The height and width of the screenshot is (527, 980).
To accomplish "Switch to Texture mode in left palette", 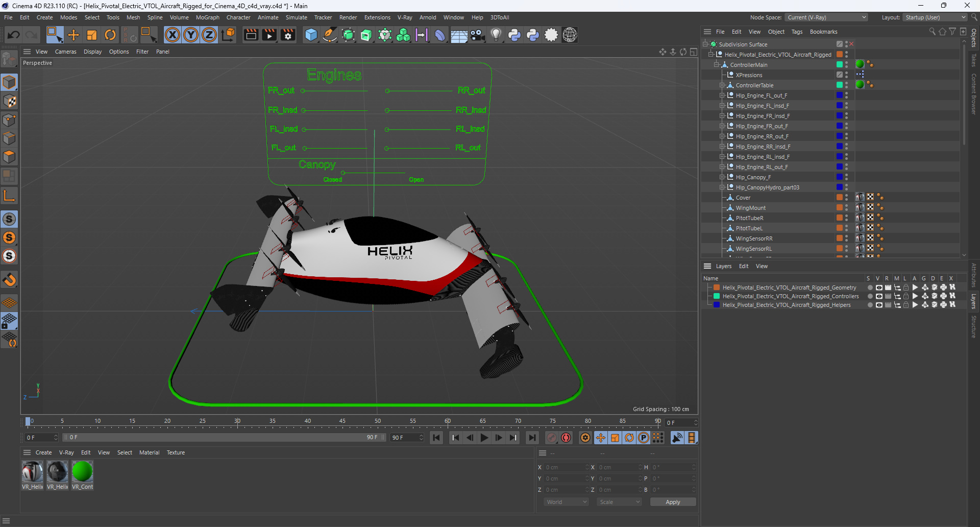I will point(9,101).
